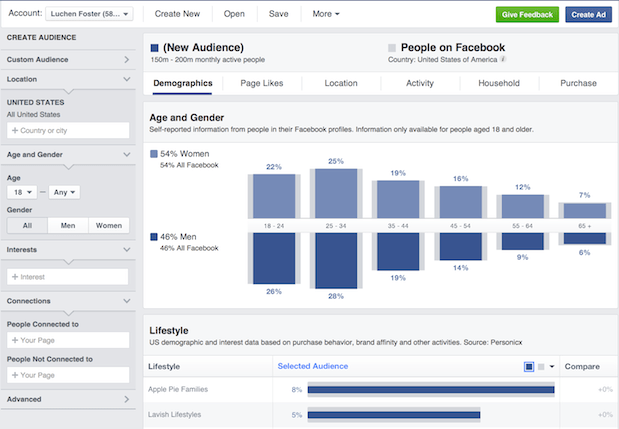Click the gray comparison square in Lifestyle header
The image size is (619, 429).
[541, 367]
